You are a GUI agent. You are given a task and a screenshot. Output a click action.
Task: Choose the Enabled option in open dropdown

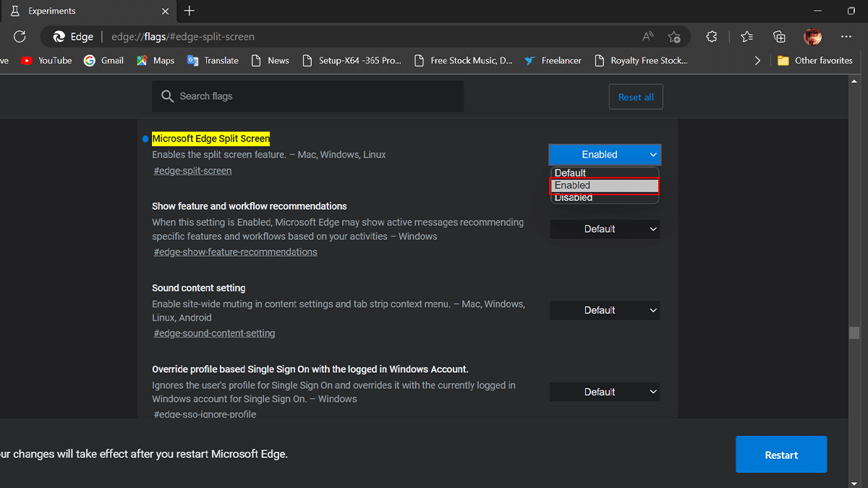click(603, 186)
